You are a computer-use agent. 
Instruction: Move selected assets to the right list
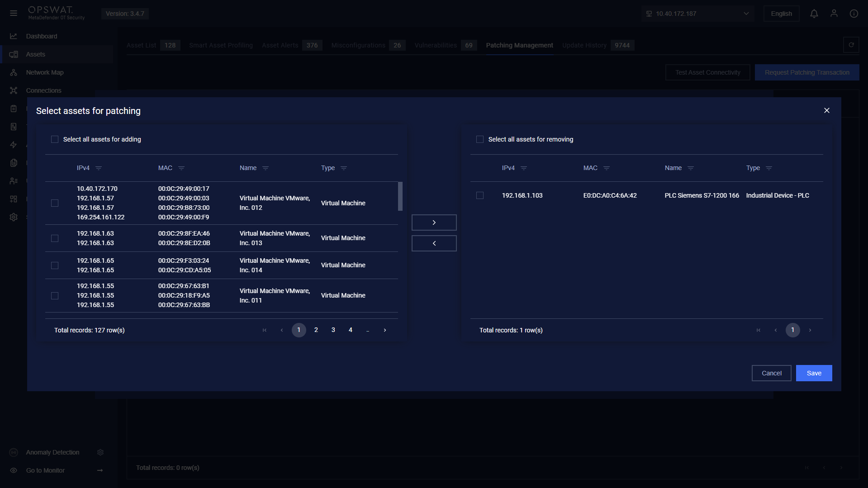coord(434,223)
